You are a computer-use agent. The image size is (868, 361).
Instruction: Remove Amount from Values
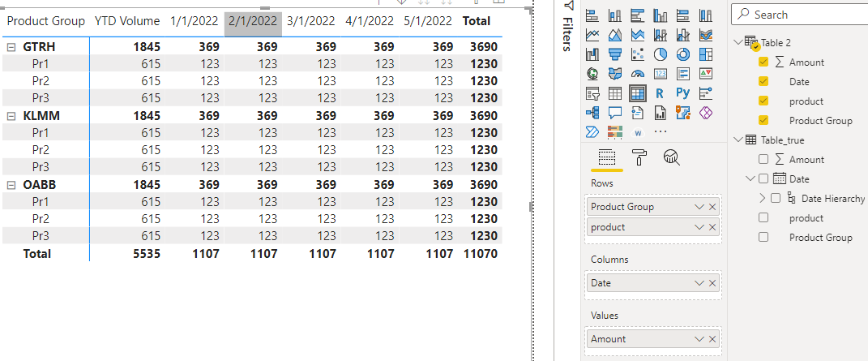[x=712, y=339]
